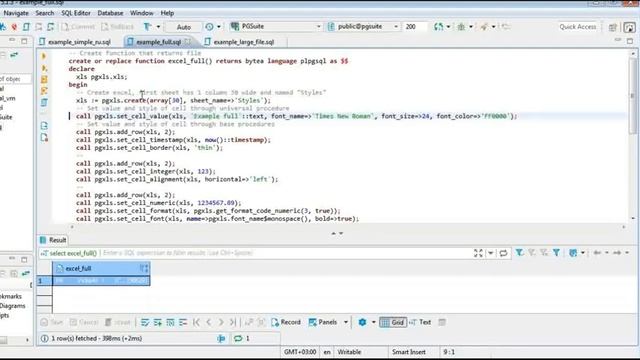Click the fifth blue icon in editor gutter
This screenshot has height=360, width=640.
tap(44, 102)
